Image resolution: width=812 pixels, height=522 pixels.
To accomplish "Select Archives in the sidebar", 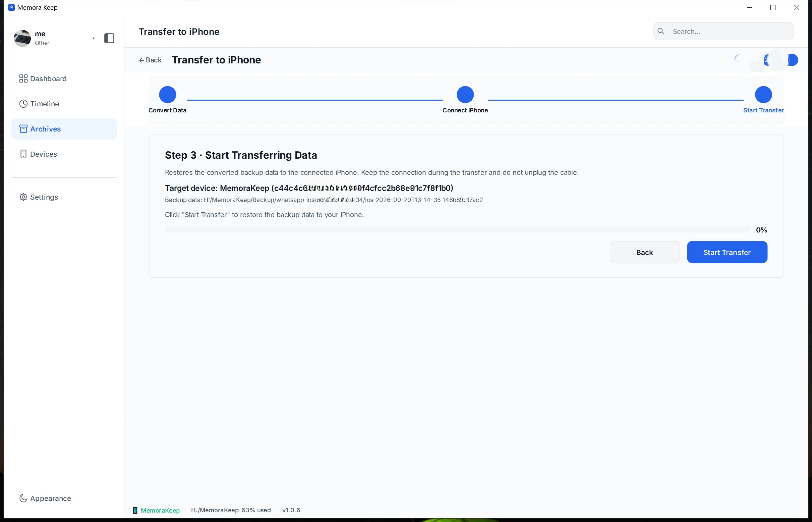I will point(64,129).
